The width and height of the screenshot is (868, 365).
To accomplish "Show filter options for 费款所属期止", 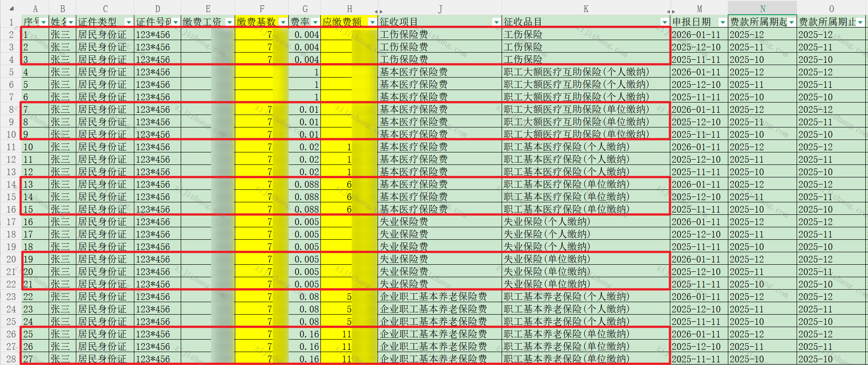I will (x=860, y=22).
